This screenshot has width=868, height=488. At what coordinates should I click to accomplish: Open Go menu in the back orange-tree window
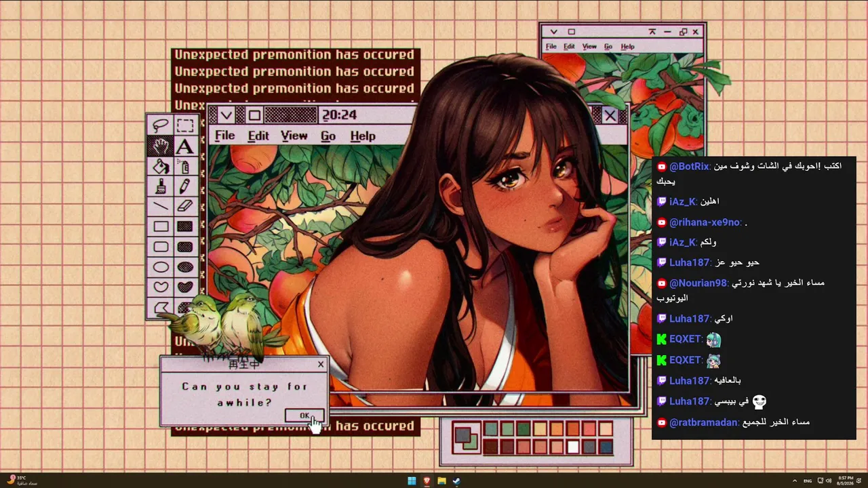608,47
